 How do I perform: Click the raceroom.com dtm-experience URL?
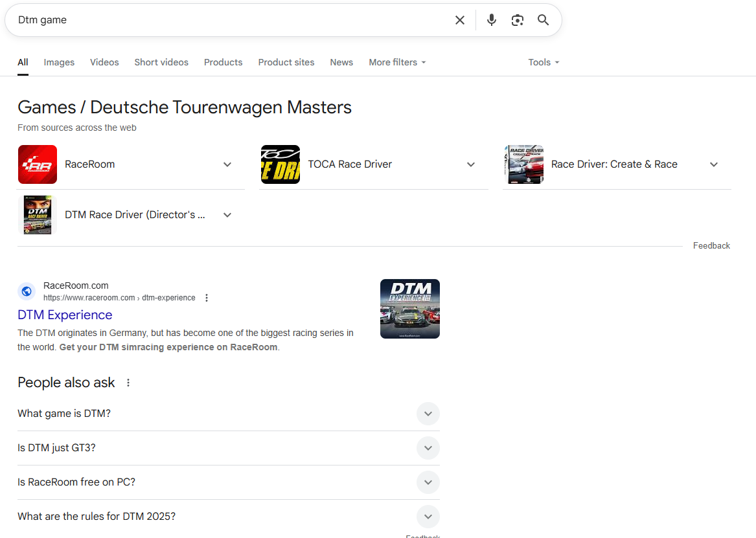119,298
